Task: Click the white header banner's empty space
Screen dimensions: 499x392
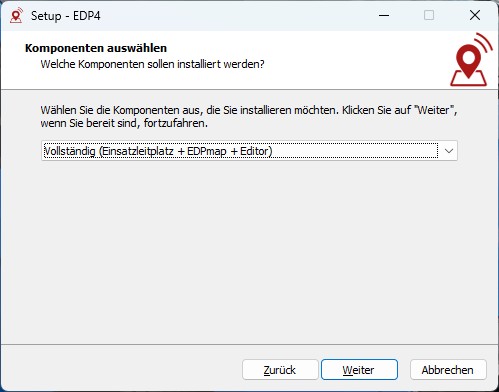Action: 350,60
